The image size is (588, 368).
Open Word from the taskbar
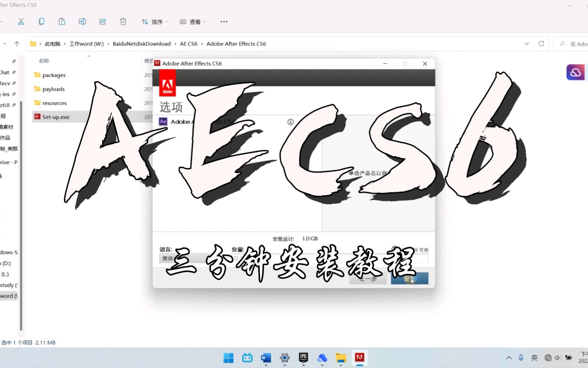pos(266,358)
